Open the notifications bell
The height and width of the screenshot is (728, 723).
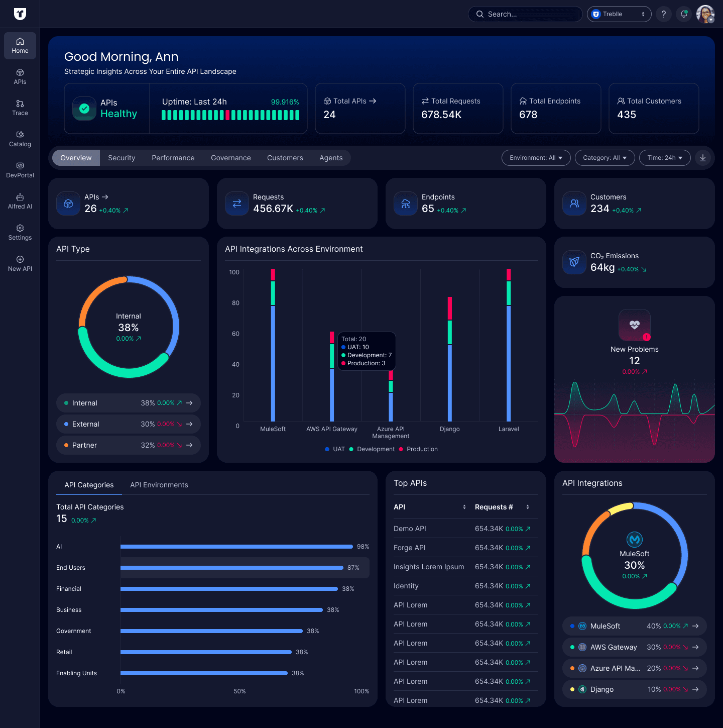pos(683,14)
